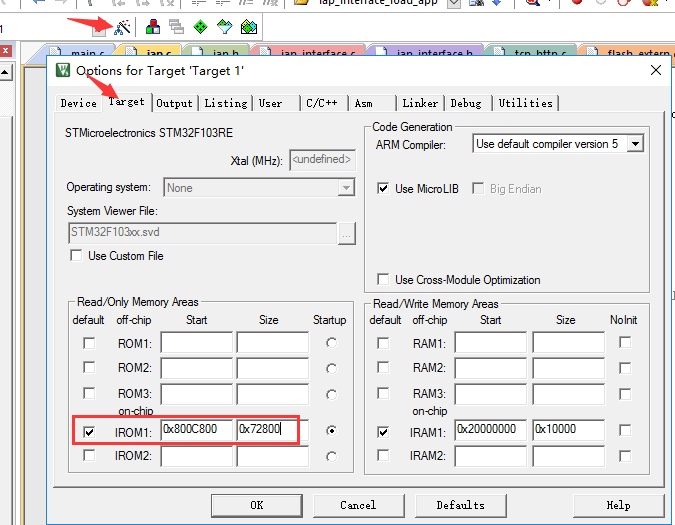Open Manage Project Items toolbar icon
Image resolution: width=675 pixels, height=525 pixels.
coord(153,26)
